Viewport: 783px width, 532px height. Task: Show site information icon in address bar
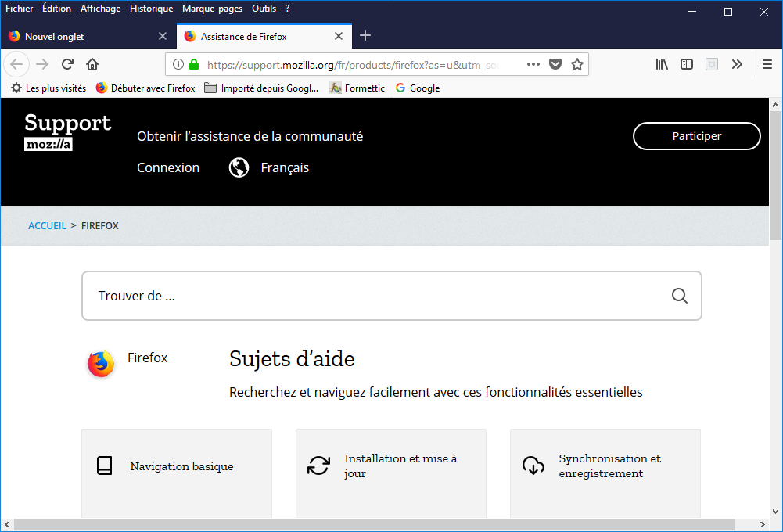pos(178,64)
